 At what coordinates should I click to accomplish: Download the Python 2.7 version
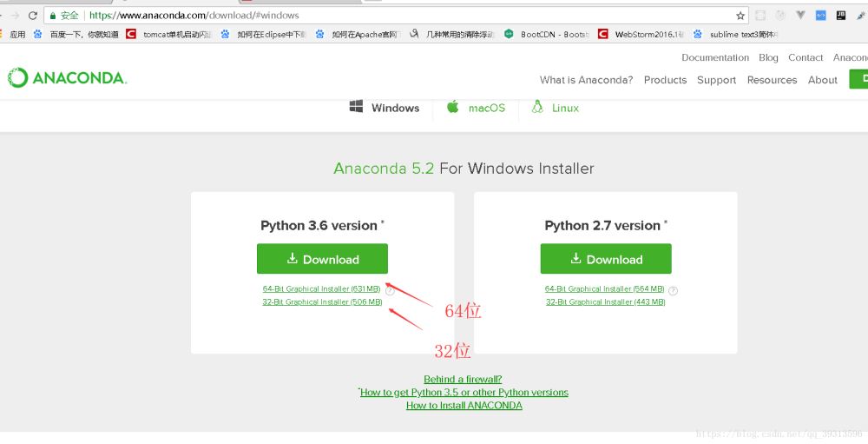(606, 259)
